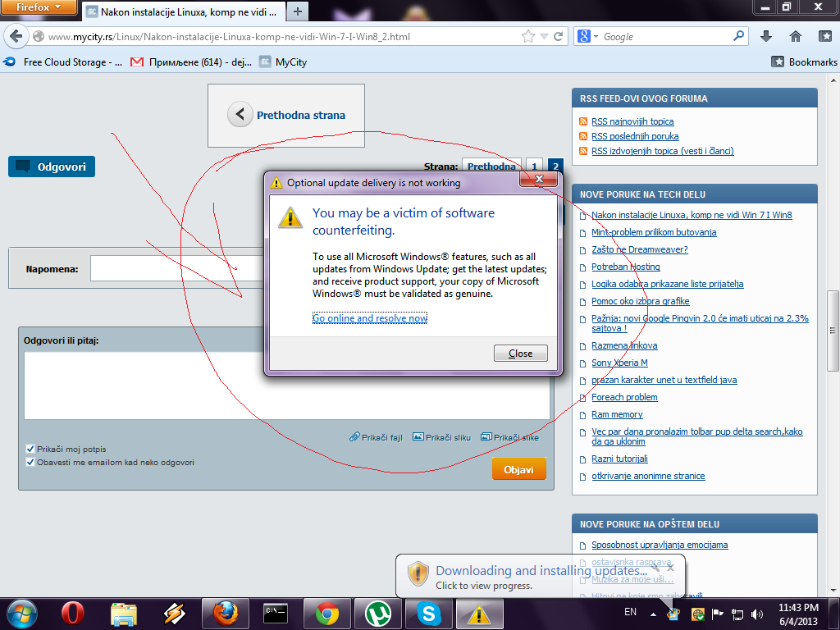Click the Firefox back arrow button
840x630 pixels.
[x=16, y=36]
